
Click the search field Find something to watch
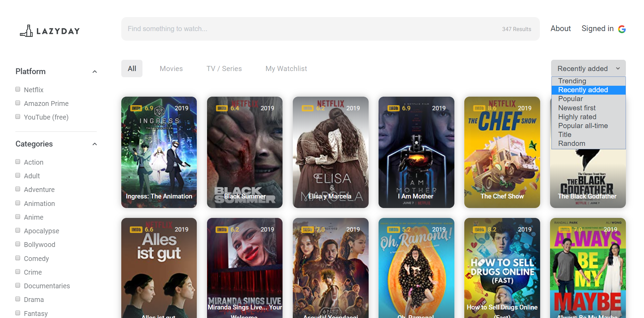pyautogui.click(x=330, y=29)
